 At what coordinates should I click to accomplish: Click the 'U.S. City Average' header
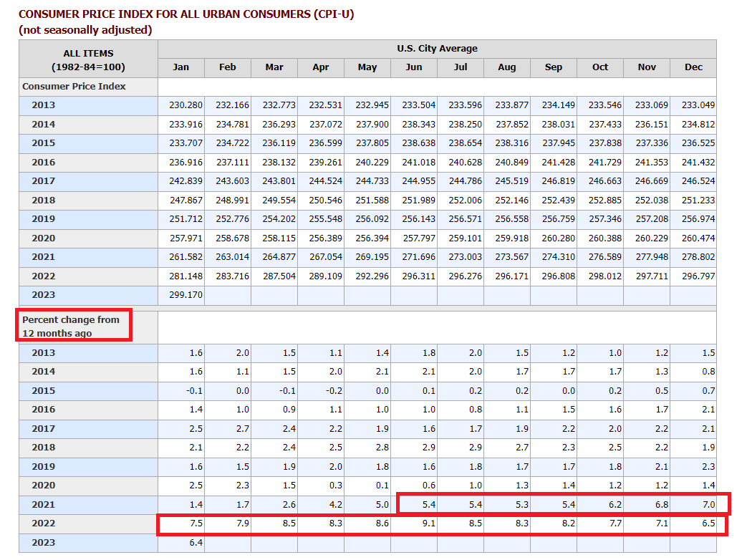(437, 49)
